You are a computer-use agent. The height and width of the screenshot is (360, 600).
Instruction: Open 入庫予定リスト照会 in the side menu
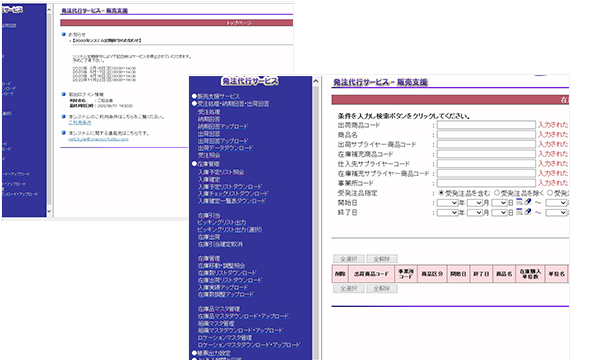[221, 172]
